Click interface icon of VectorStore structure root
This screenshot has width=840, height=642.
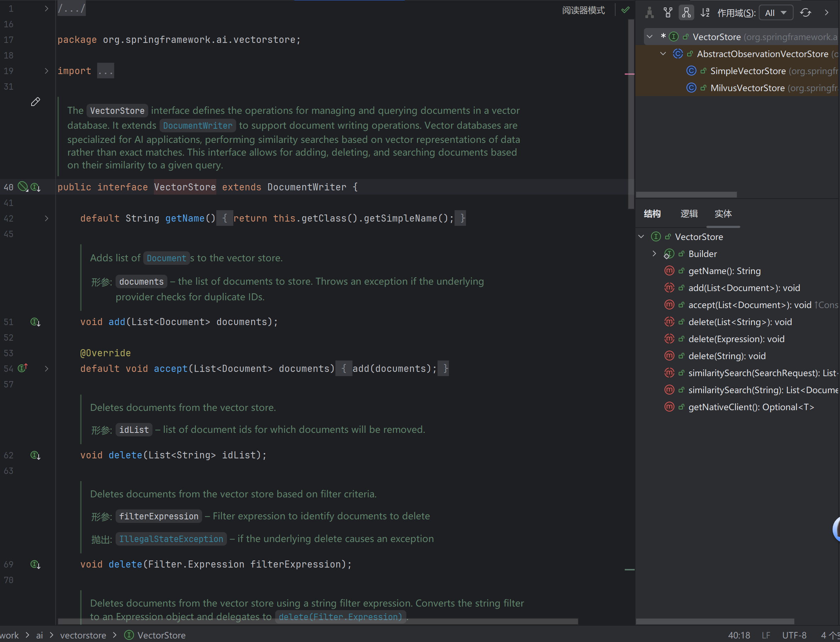[656, 236]
